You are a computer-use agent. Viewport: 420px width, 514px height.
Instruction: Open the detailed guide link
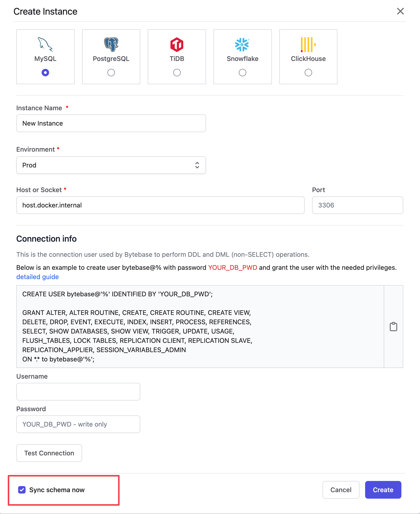37,277
